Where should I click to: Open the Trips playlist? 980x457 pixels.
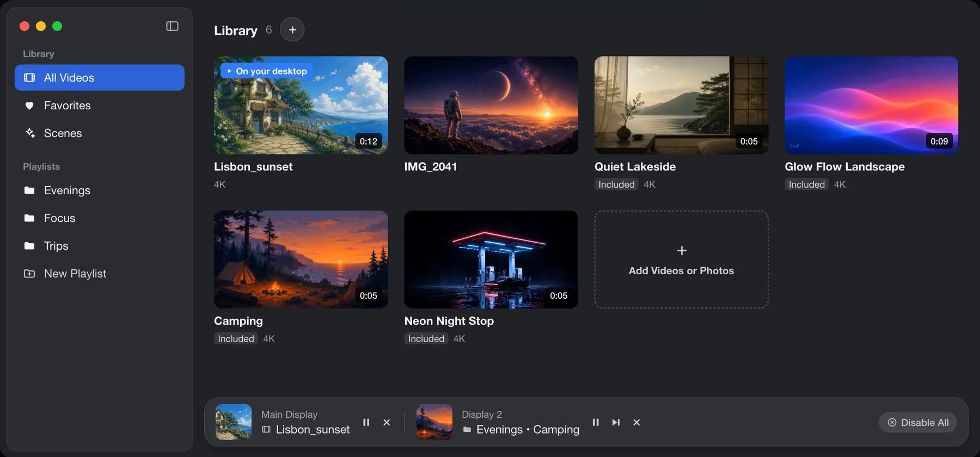click(100, 246)
